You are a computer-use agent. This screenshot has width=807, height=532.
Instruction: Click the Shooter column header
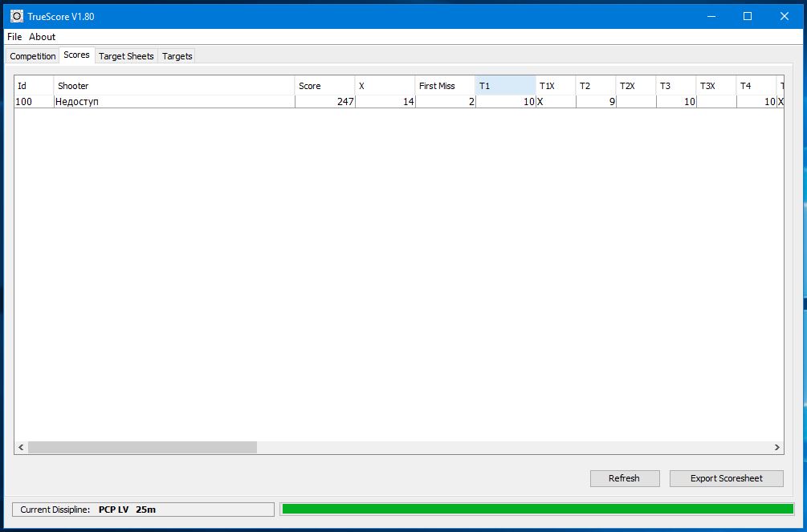tap(173, 86)
